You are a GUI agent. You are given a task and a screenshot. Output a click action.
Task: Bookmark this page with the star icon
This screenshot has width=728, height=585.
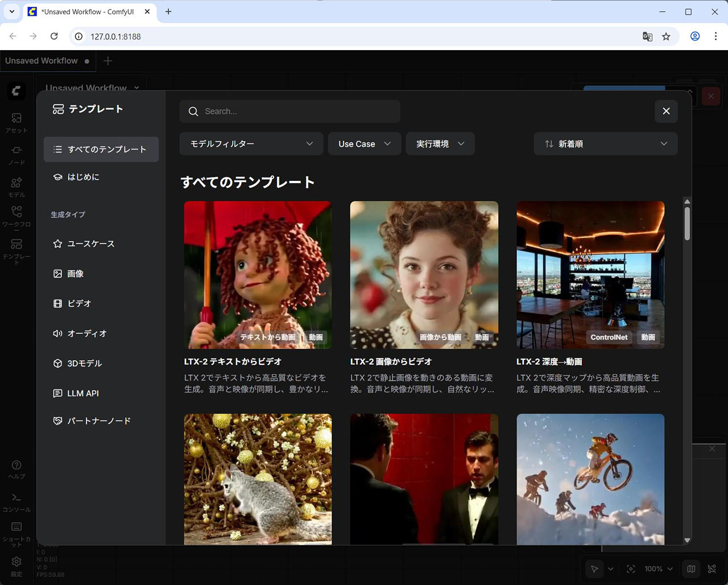(x=666, y=36)
